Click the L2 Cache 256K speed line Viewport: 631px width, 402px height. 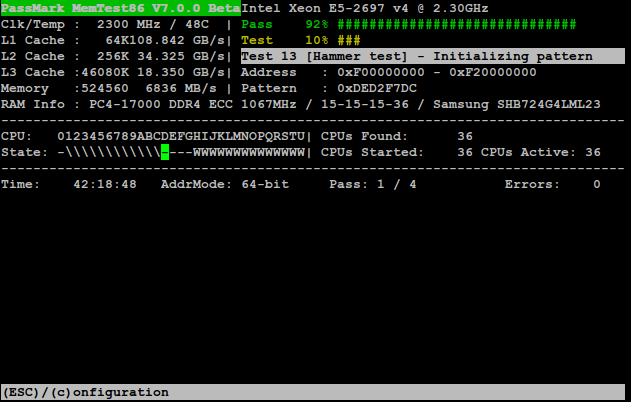coord(113,56)
